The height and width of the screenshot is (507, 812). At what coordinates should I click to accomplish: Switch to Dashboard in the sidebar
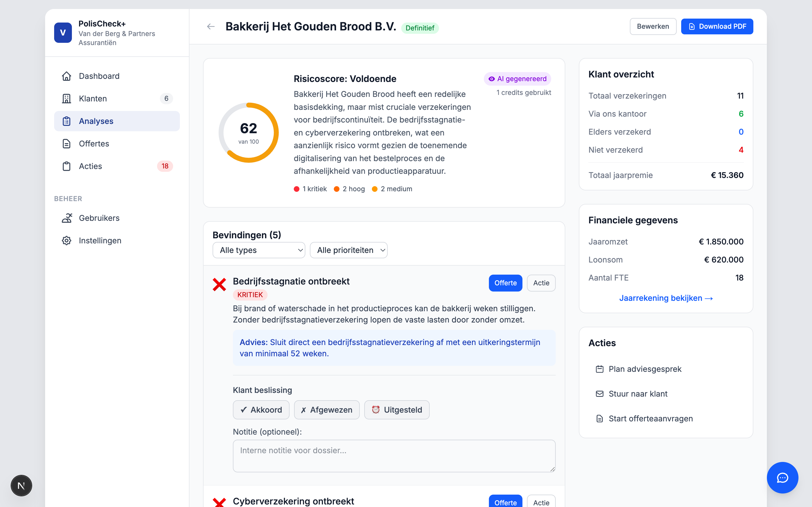[x=99, y=76]
